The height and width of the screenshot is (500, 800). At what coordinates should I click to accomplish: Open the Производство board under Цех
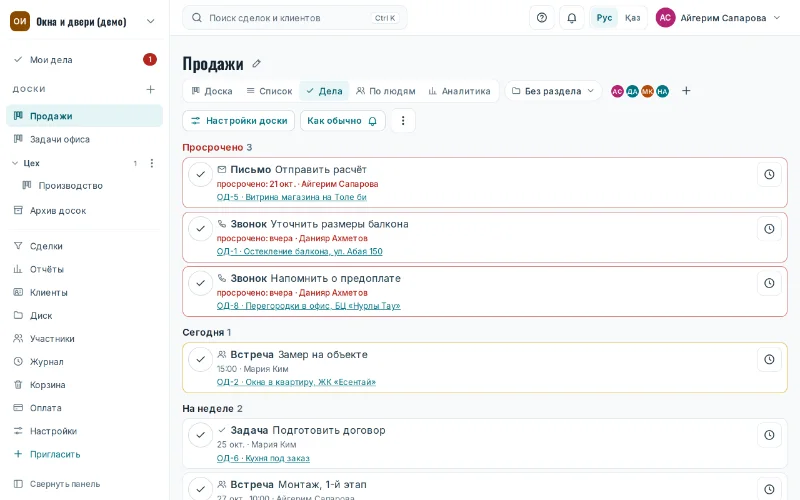click(89, 186)
